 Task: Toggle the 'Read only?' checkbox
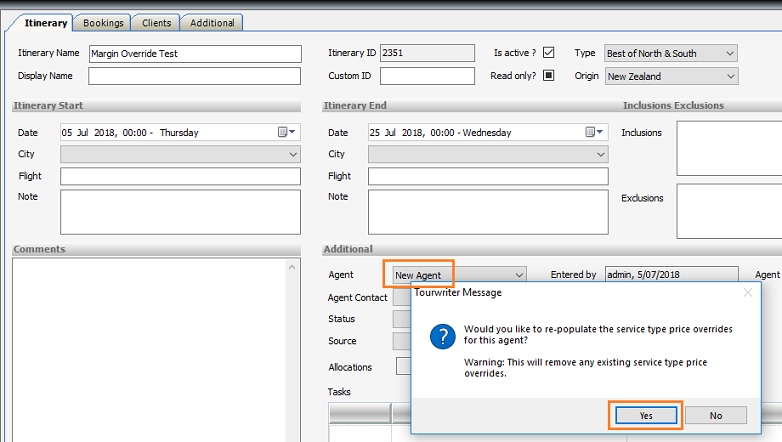(x=548, y=76)
